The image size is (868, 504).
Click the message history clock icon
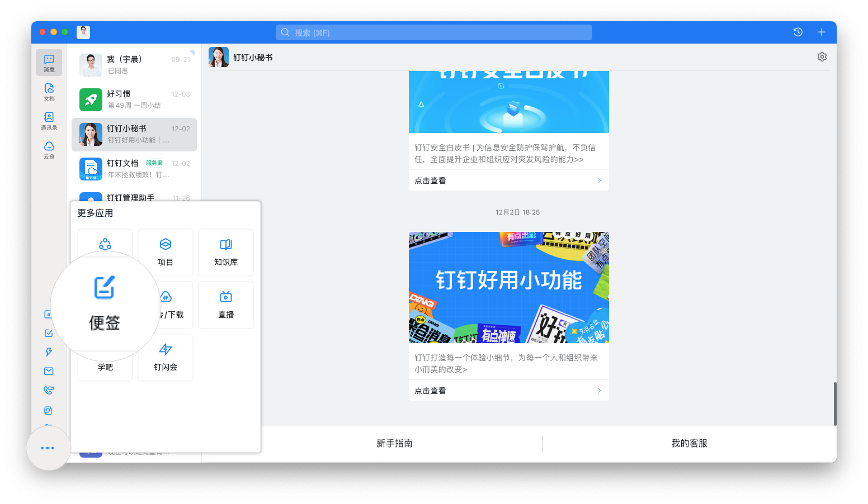797,32
